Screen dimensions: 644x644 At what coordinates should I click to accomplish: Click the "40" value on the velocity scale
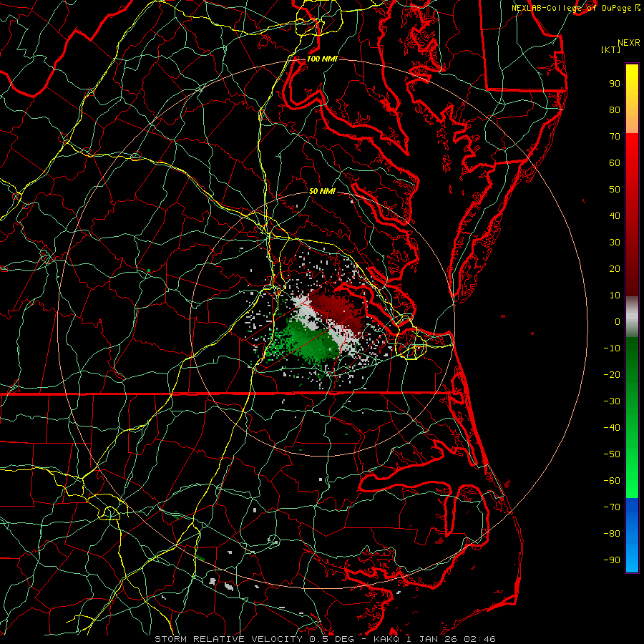pyautogui.click(x=615, y=216)
